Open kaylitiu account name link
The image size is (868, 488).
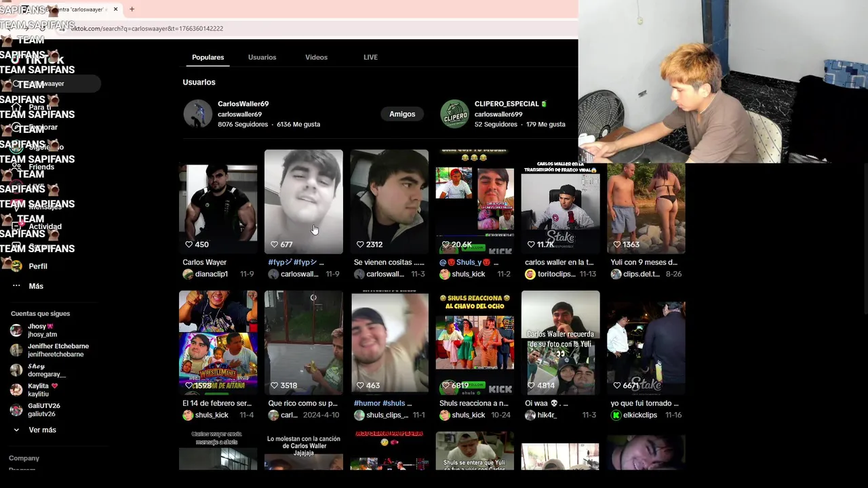click(38, 394)
